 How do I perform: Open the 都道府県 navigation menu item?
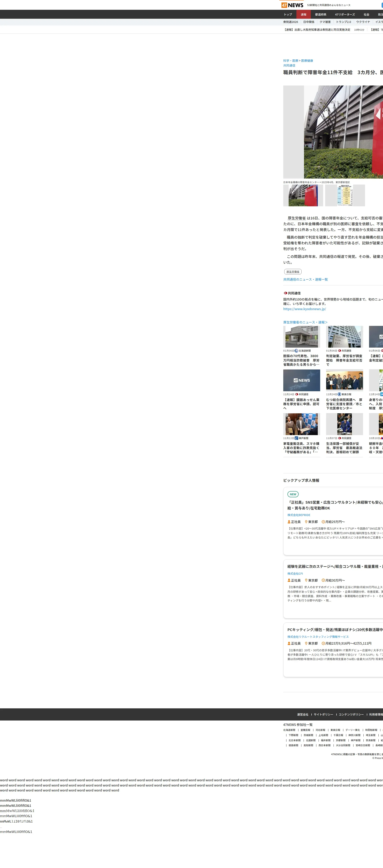(320, 15)
